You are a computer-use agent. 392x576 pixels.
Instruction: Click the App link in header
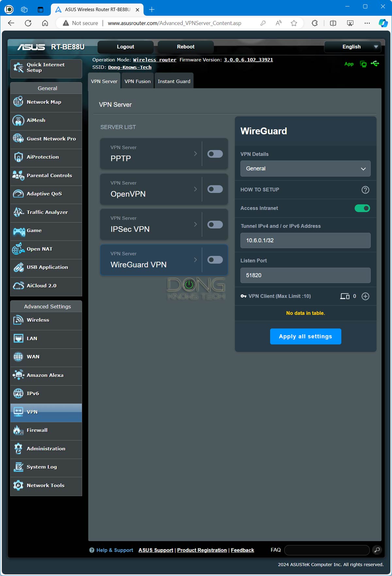[x=349, y=64]
